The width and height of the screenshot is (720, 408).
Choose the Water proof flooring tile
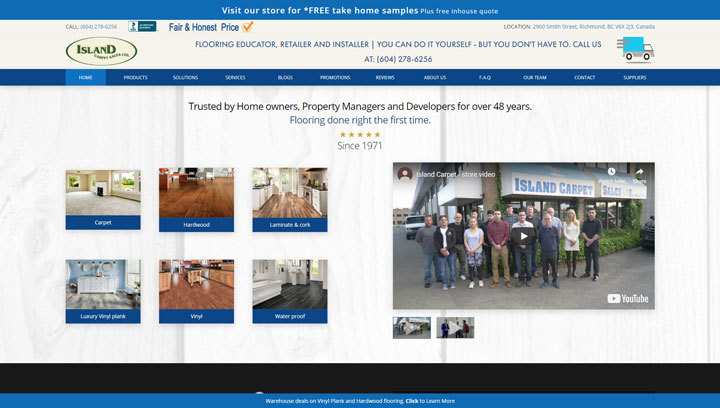click(289, 291)
